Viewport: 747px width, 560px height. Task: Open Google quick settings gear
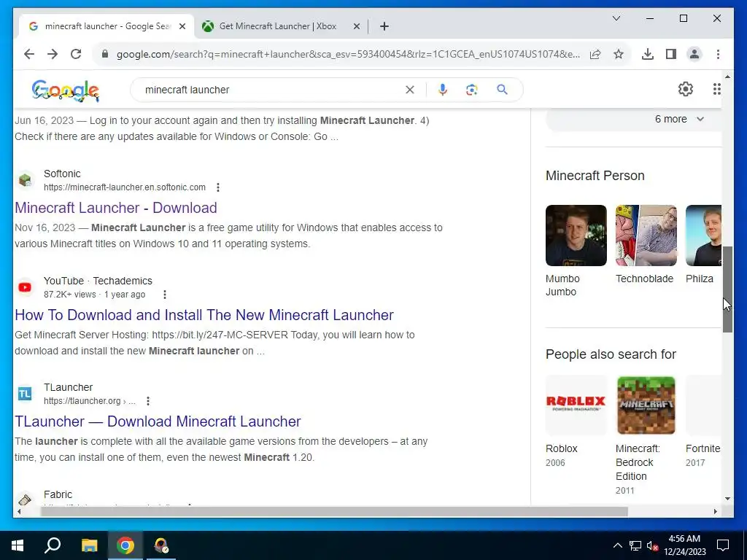point(686,89)
